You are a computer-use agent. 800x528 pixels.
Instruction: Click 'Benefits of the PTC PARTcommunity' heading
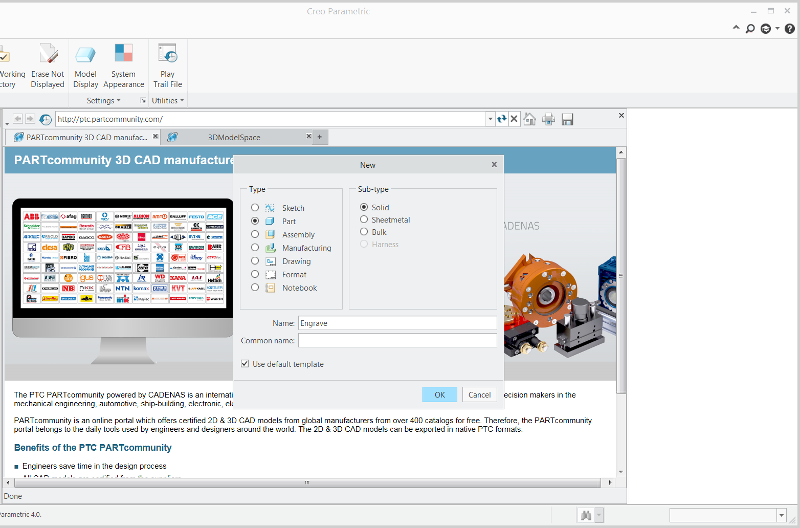click(x=93, y=447)
